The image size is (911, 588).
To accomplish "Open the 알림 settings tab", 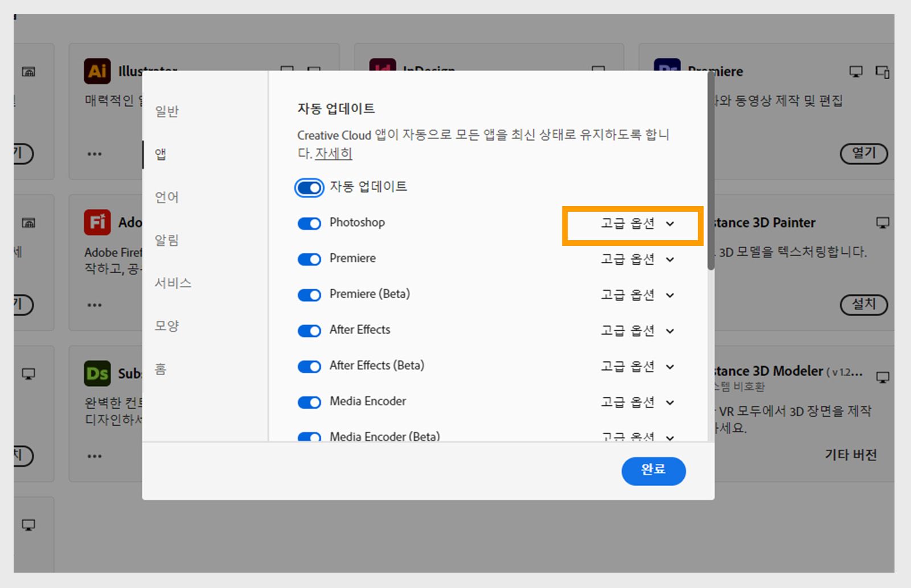I will (167, 240).
